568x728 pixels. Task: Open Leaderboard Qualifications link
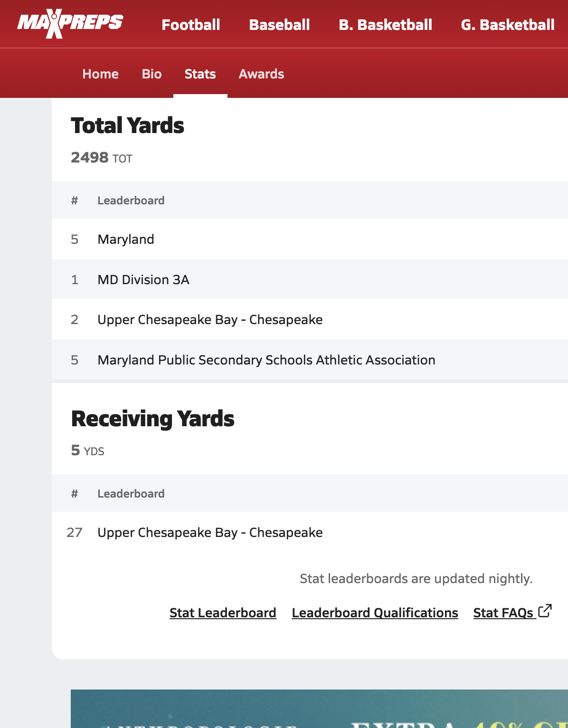(375, 613)
